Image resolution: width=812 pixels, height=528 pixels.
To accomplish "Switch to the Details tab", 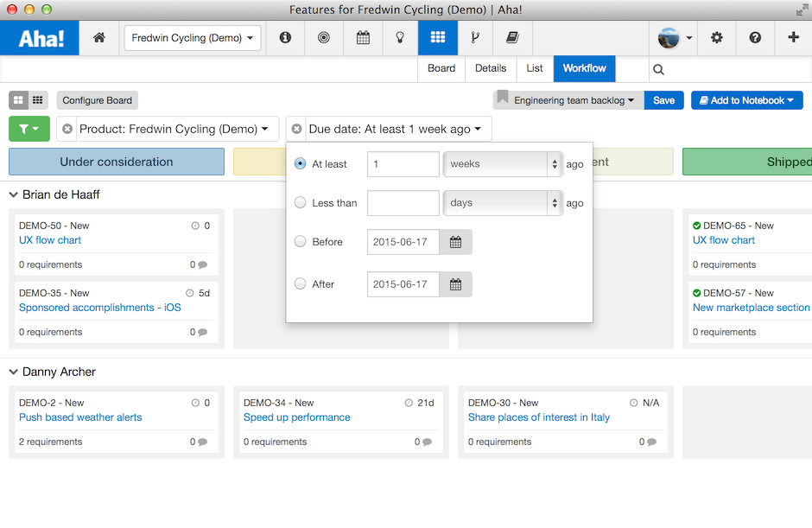I will 491,68.
